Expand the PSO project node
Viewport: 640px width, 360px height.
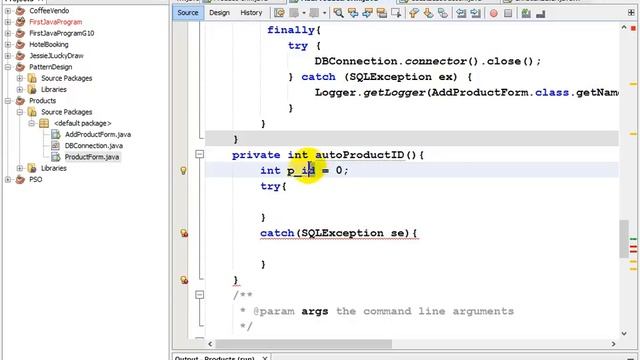point(8,179)
